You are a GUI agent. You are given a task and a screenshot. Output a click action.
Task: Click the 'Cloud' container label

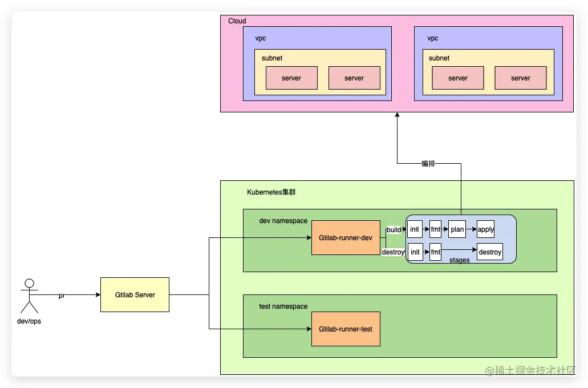pos(237,21)
